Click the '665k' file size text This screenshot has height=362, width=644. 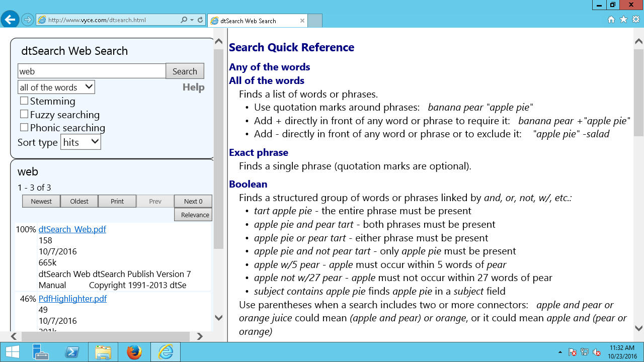[48, 262]
